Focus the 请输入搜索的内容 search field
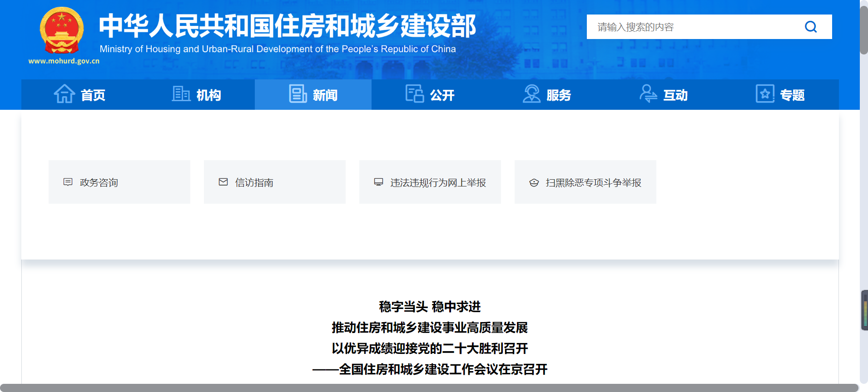The image size is (868, 392). tap(695, 27)
